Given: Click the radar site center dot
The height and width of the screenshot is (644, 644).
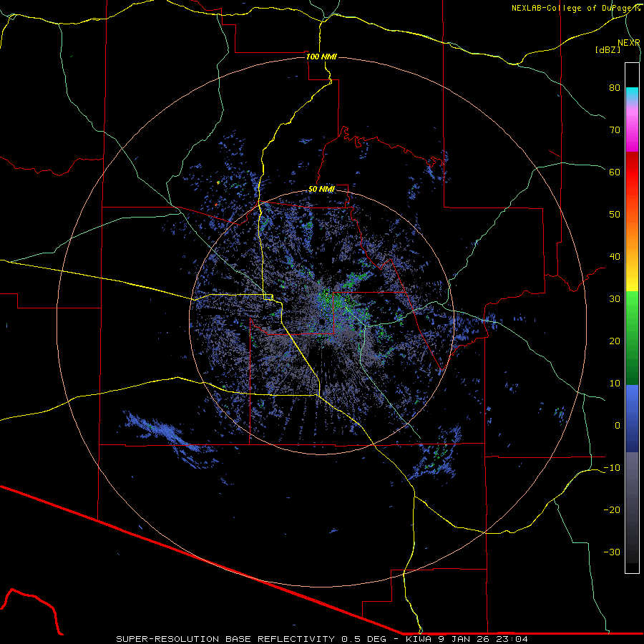Looking at the screenshot, I should [x=321, y=321].
